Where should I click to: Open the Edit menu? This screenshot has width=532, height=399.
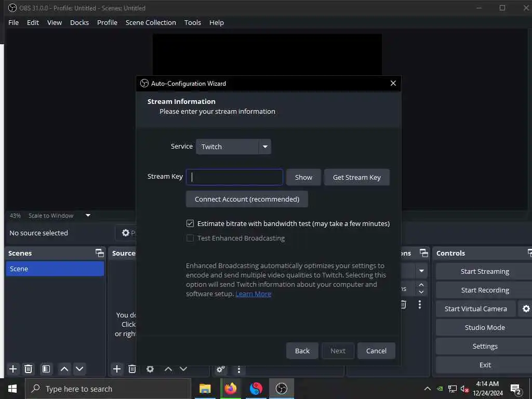pos(33,22)
